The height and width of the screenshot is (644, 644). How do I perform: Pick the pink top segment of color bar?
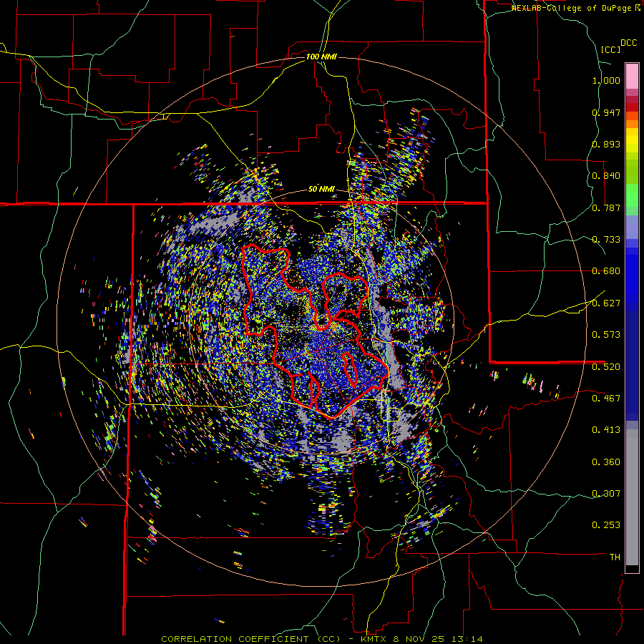(x=632, y=76)
